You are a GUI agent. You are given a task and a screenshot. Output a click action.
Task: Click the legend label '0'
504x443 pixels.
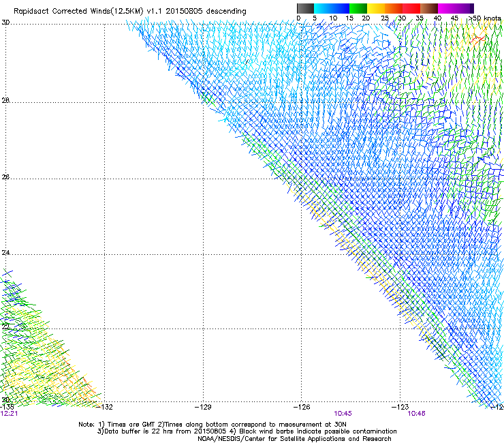tap(298, 18)
